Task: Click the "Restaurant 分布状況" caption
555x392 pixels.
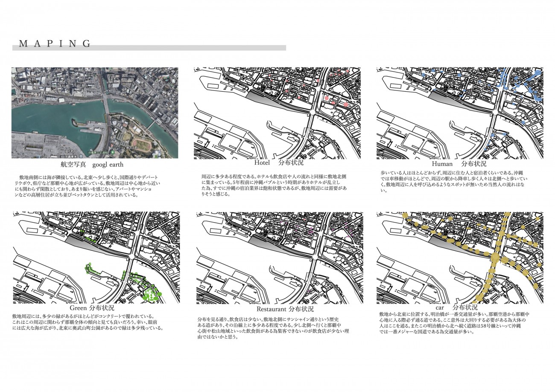Action: click(x=285, y=309)
